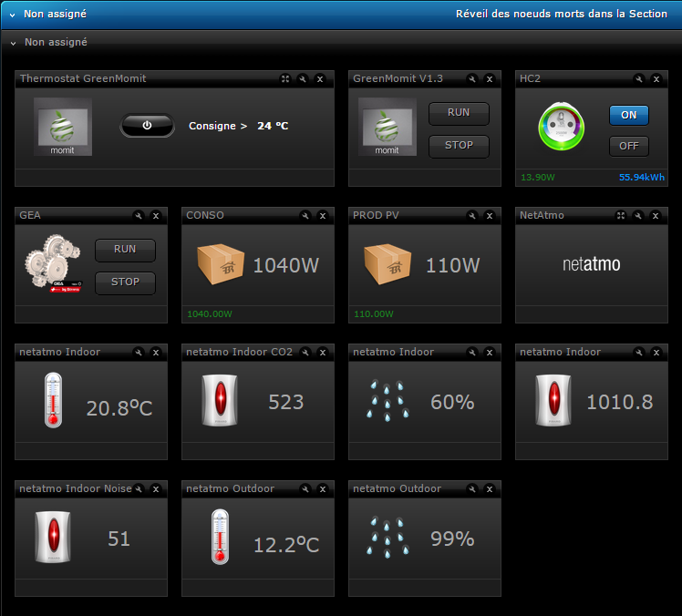The width and height of the screenshot is (682, 616).
Task: Expand the Thermostat GreenMomit widget fullscreen icon
Action: point(284,79)
